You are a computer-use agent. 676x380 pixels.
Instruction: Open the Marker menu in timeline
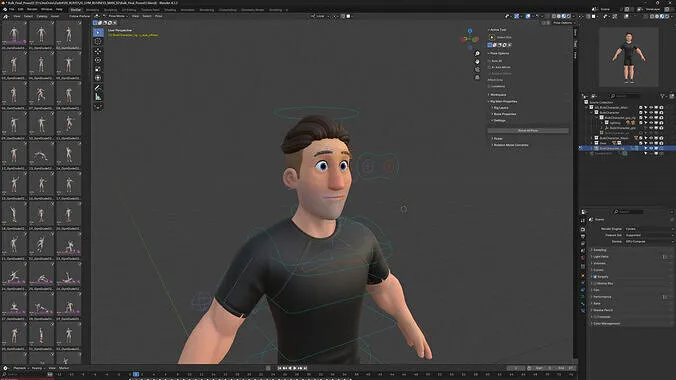pyautogui.click(x=64, y=368)
